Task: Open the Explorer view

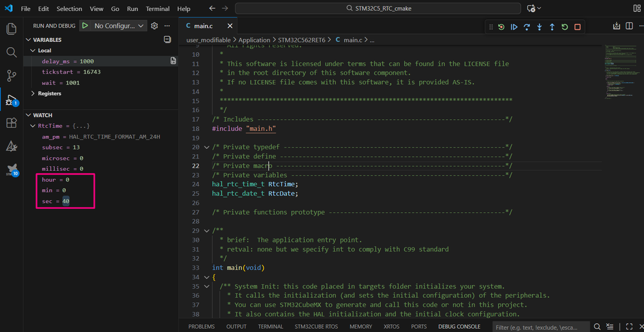Action: pyautogui.click(x=11, y=29)
